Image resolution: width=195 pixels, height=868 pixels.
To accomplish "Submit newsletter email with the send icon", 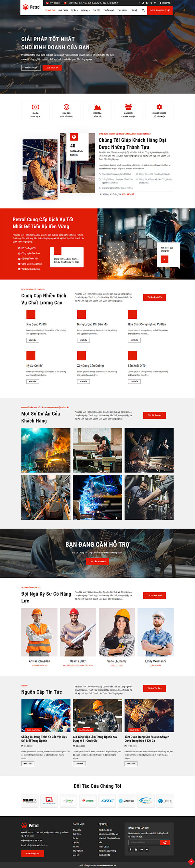I will pyautogui.click(x=165, y=842).
